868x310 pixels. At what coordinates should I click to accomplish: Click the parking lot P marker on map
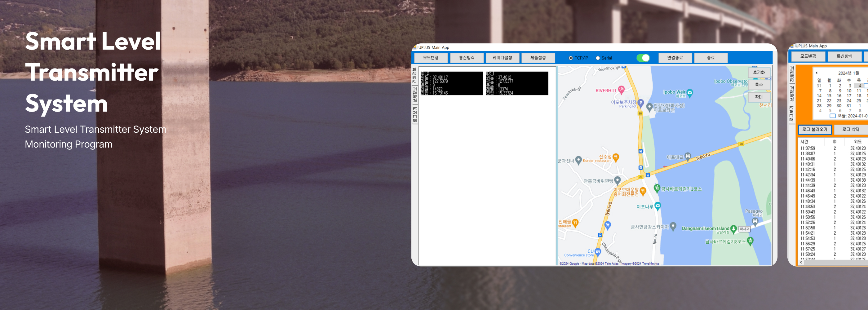pos(640,103)
